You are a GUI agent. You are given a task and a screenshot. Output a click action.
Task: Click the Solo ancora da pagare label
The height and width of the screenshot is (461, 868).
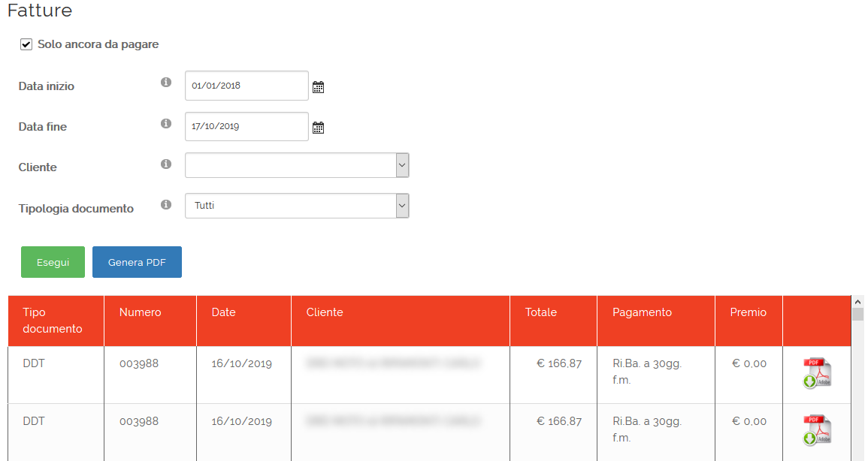click(x=98, y=44)
